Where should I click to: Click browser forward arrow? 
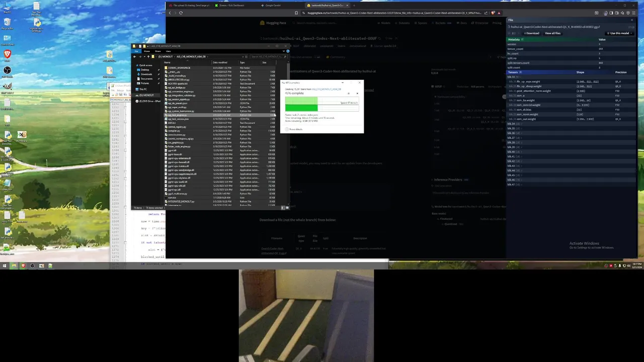coord(175,13)
